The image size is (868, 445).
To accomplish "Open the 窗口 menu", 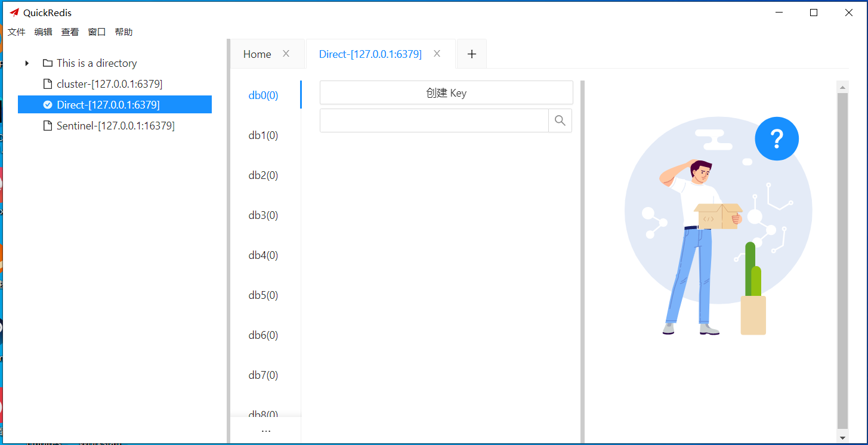I will tap(97, 32).
